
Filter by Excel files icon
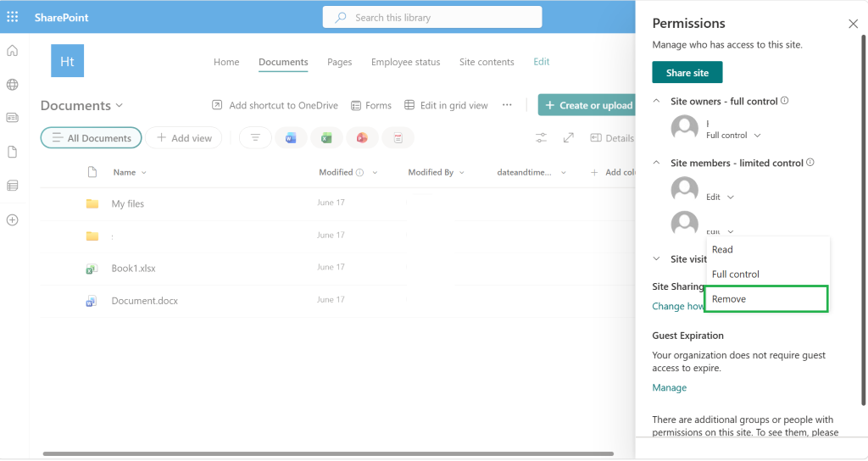(326, 138)
